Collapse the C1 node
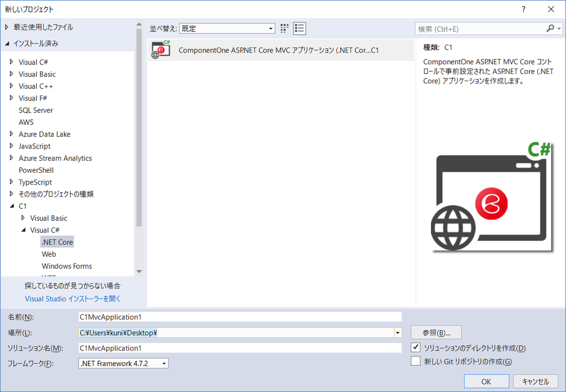 [12, 206]
